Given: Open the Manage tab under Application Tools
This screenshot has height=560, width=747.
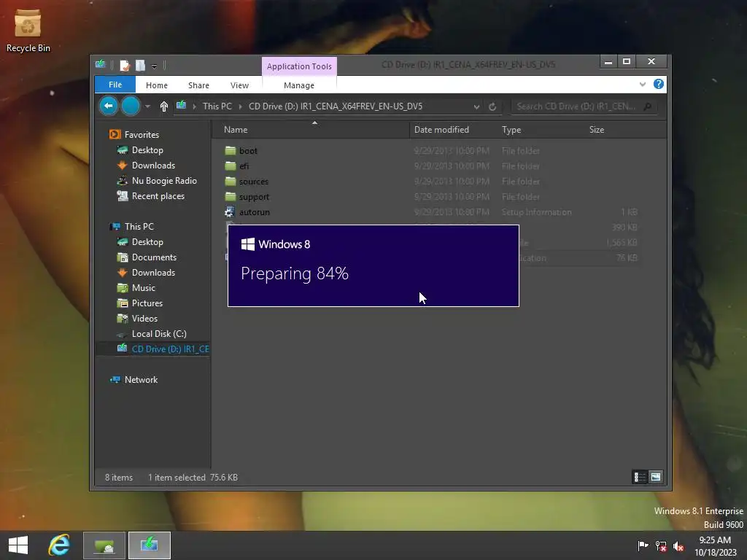Looking at the screenshot, I should [x=298, y=85].
